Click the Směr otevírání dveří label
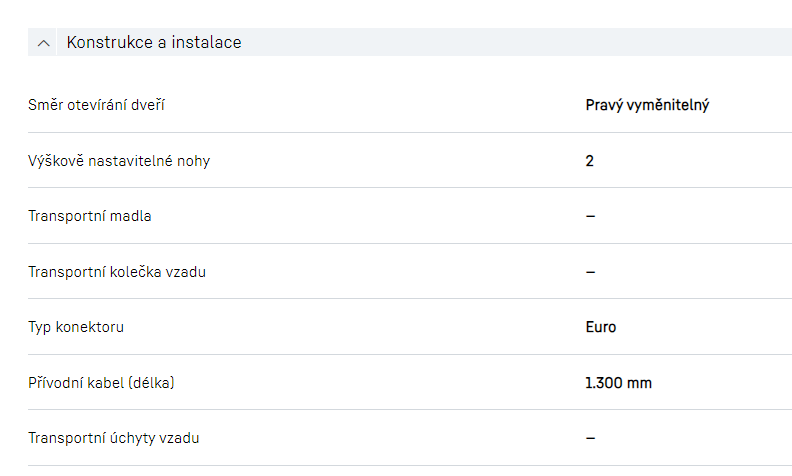Viewport: 792px width, 476px height. [x=96, y=105]
